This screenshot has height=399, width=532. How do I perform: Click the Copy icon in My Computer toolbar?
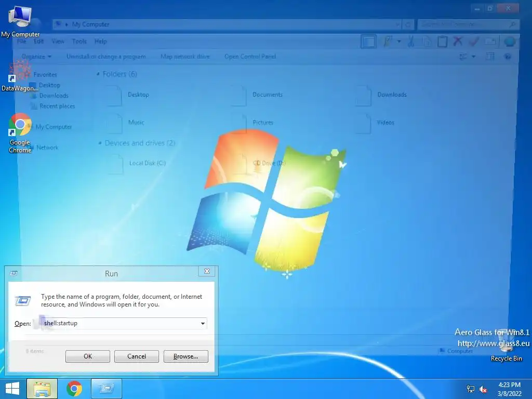click(427, 42)
